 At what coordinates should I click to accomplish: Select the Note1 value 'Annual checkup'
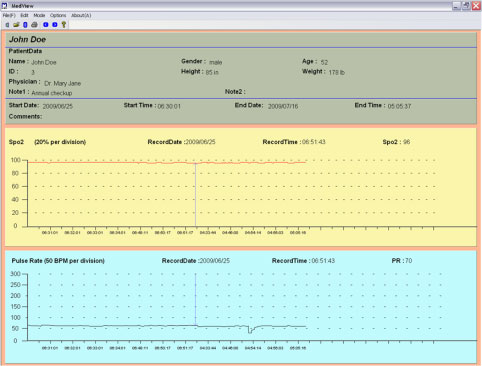52,93
